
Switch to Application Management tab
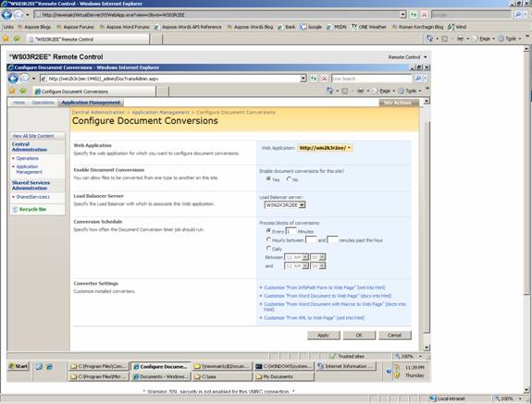(x=91, y=103)
